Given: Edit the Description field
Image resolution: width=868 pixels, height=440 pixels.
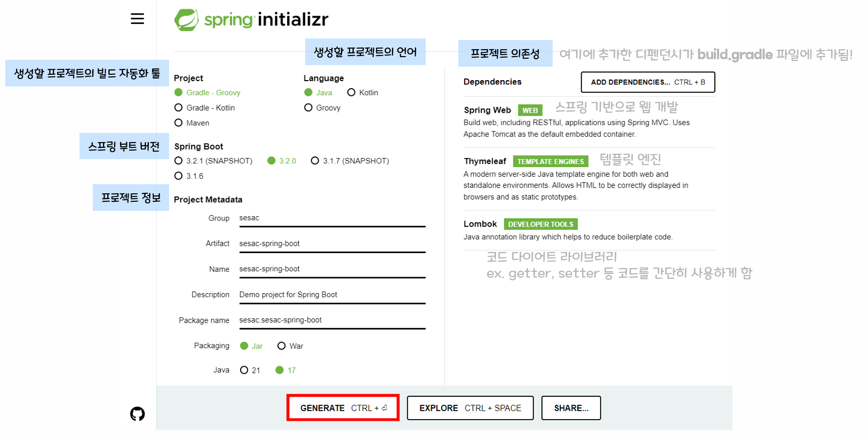Looking at the screenshot, I should tap(332, 295).
